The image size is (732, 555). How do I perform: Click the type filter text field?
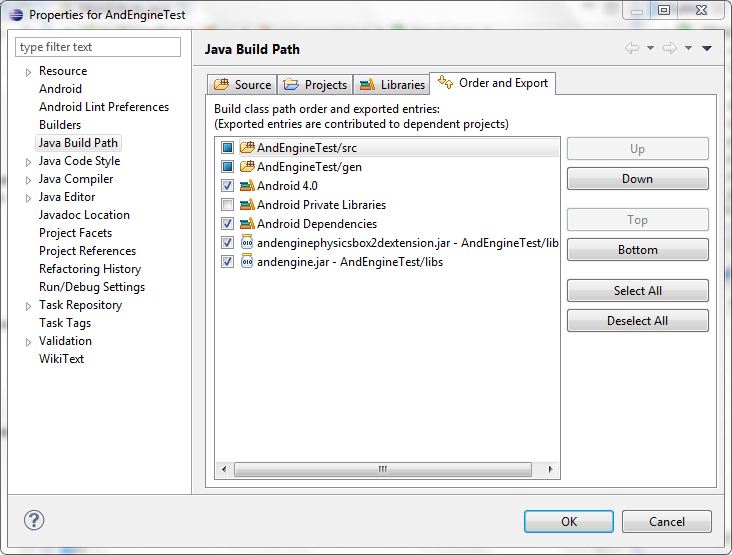98,47
